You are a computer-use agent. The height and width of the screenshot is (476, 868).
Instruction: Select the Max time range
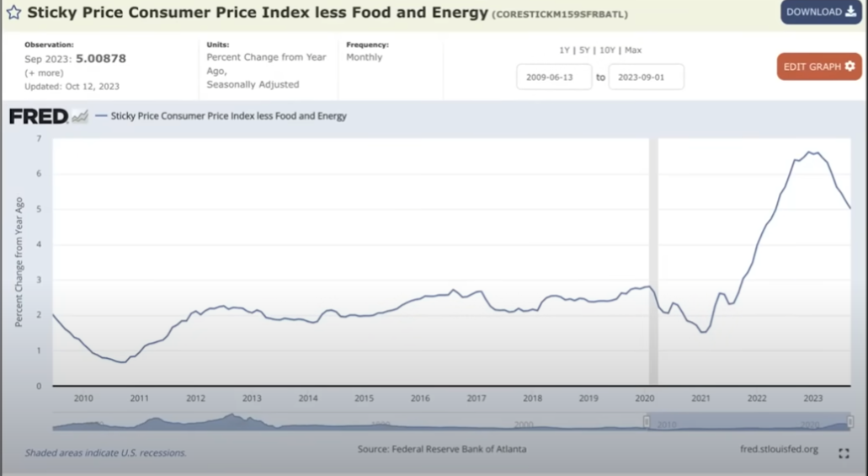[633, 50]
